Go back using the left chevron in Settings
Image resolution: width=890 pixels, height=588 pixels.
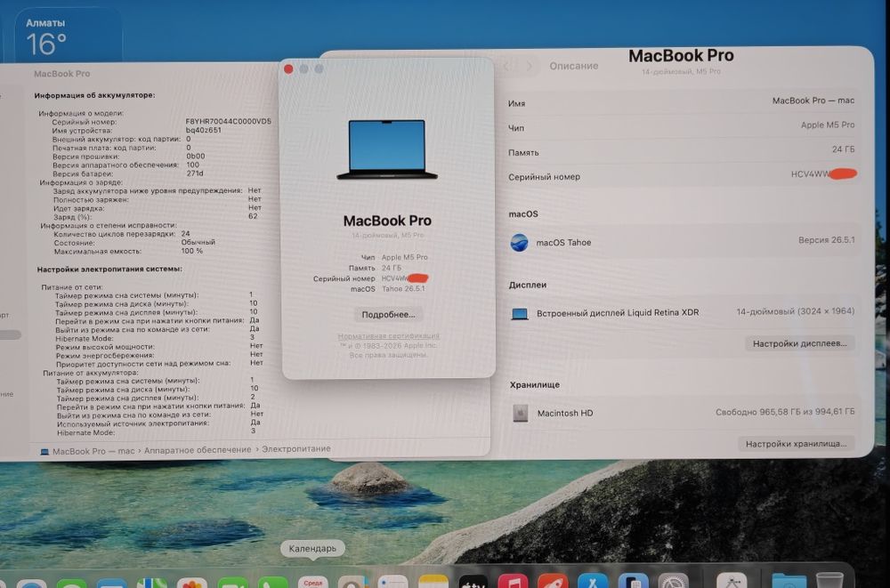click(506, 67)
